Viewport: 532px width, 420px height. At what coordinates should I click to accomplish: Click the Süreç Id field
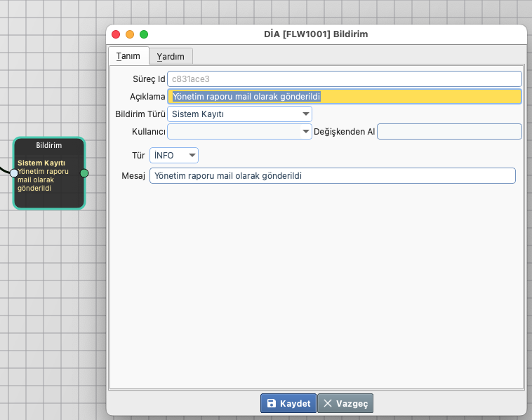click(x=345, y=79)
